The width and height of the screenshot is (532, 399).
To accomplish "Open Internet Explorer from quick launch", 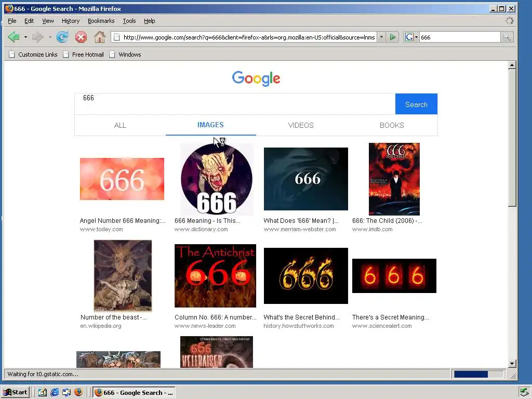I will pos(54,392).
